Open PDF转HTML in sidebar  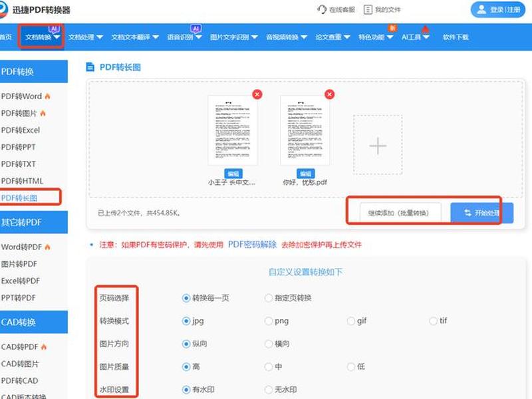[22, 181]
